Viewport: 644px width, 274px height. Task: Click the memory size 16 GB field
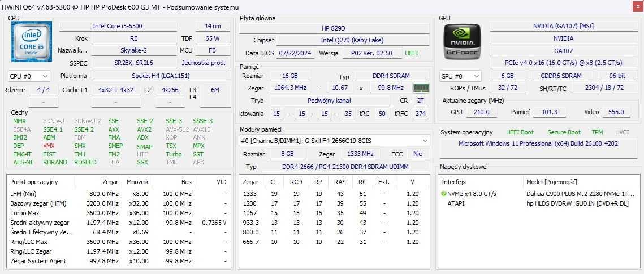[289, 76]
